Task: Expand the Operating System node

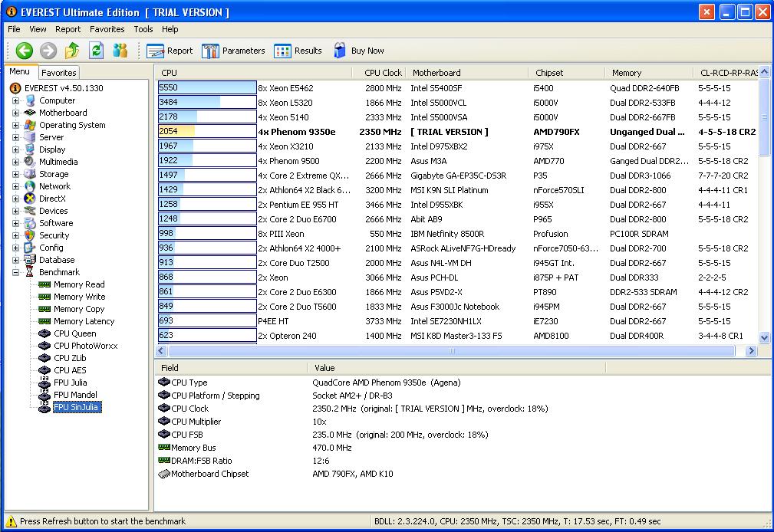Action: coord(16,126)
